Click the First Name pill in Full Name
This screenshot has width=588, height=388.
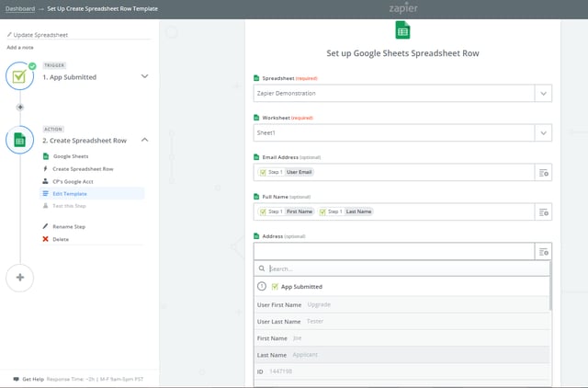point(287,211)
